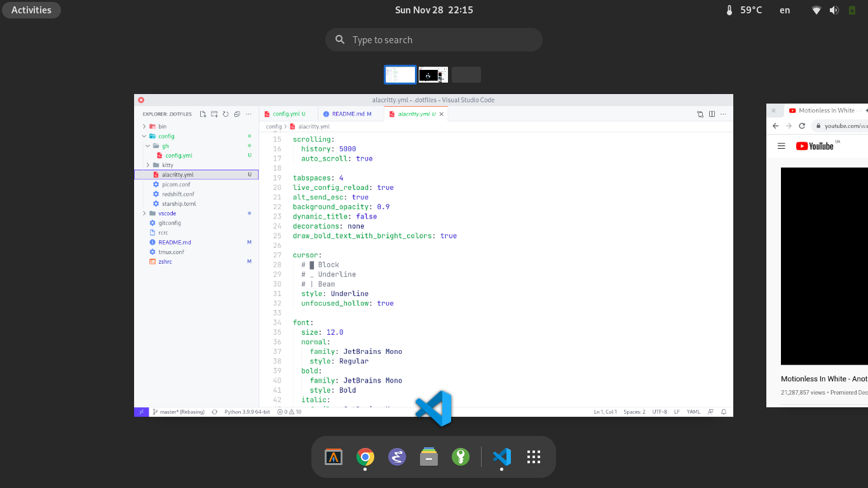The width and height of the screenshot is (868, 488).
Task: Click the Activities button
Action: 31,10
